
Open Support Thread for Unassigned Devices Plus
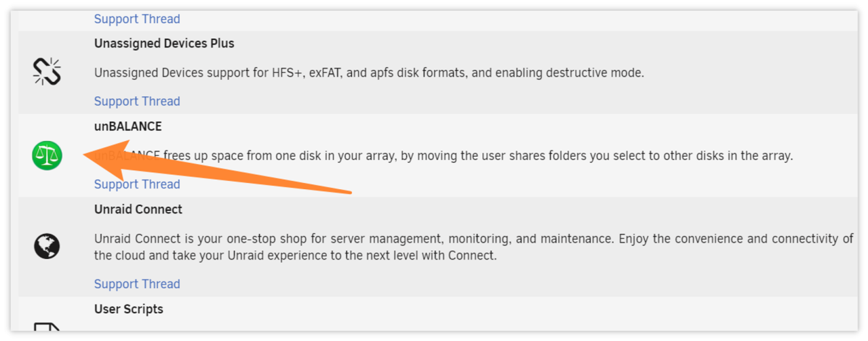click(x=137, y=101)
